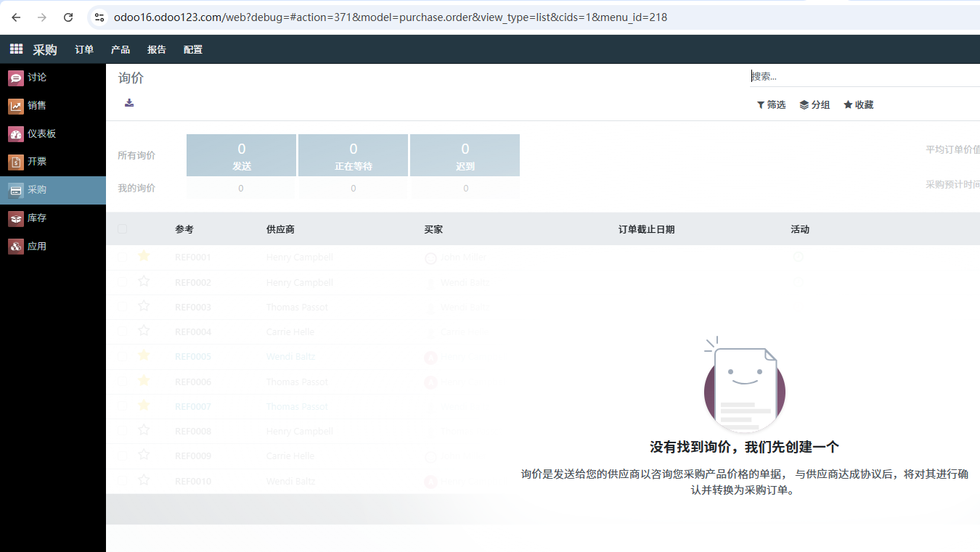
Task: Star the REF0009 row
Action: 144,455
